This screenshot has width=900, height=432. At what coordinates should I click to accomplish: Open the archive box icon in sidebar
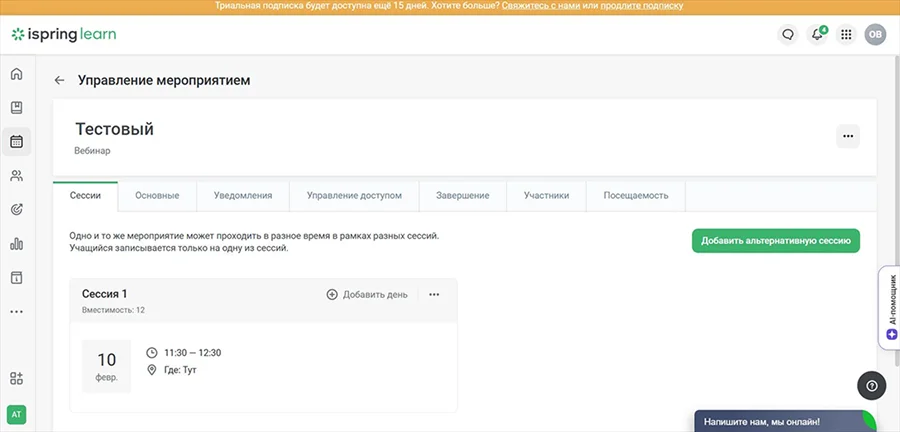click(17, 278)
